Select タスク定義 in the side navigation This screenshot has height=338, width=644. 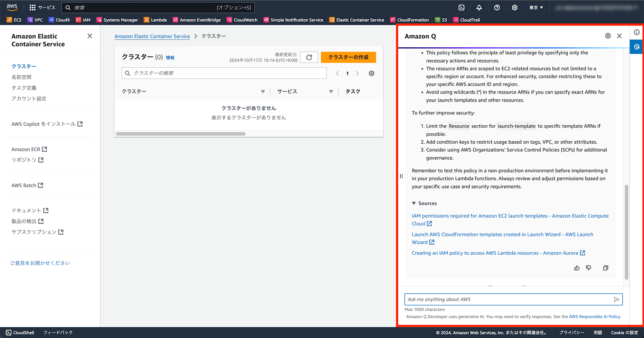[x=24, y=88]
